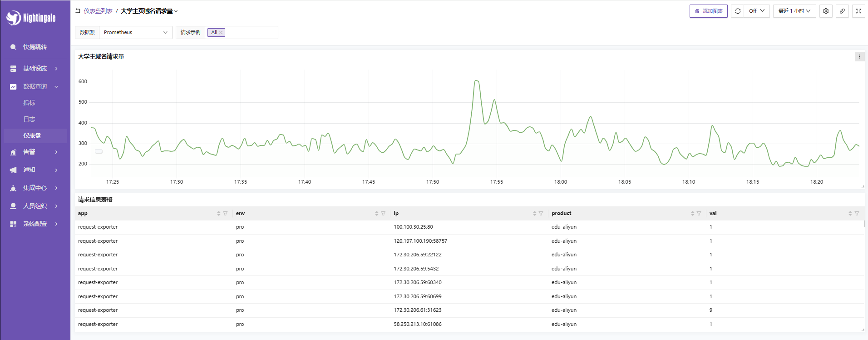Select 指标 in the sidebar
Screen dimensions: 868x340
click(30, 103)
